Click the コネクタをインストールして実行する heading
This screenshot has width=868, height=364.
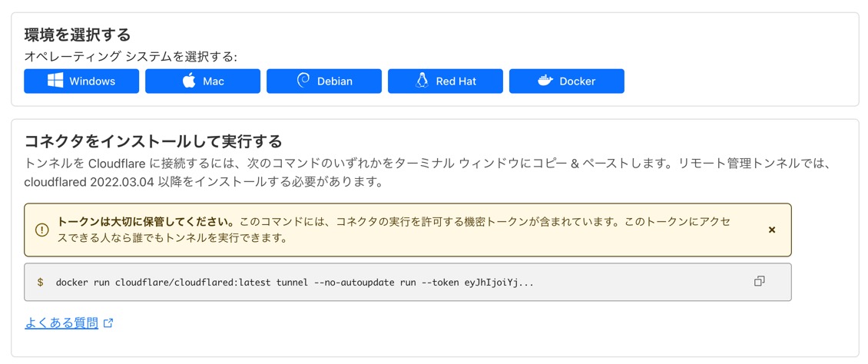(x=154, y=141)
